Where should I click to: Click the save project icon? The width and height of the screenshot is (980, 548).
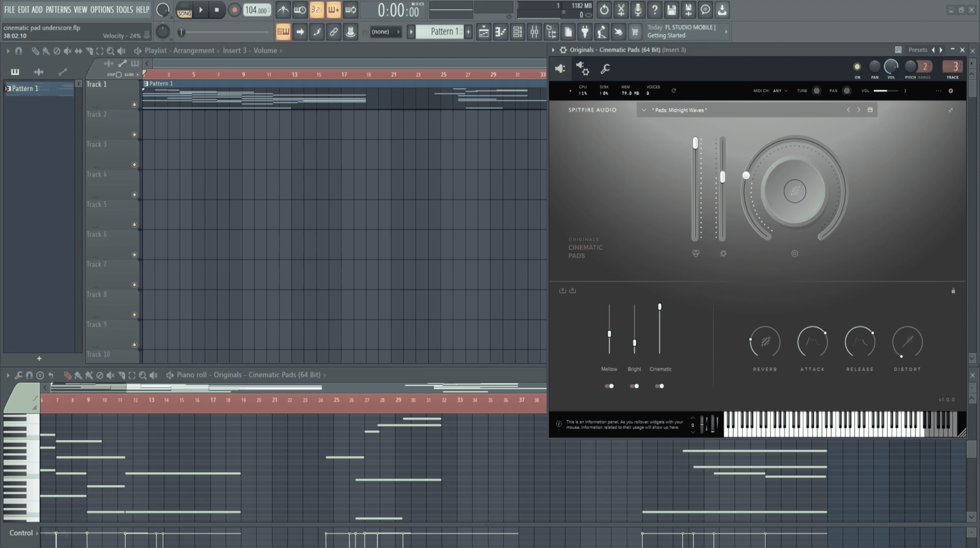pos(671,10)
